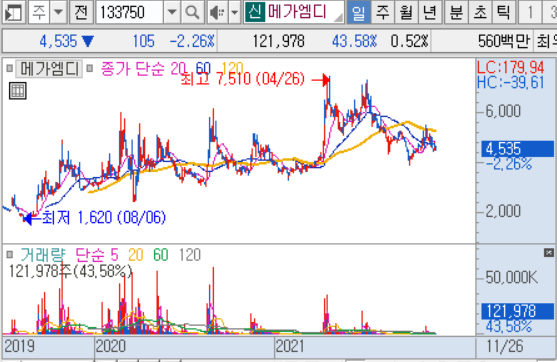Click the stock code field showing 133750
The width and height of the screenshot is (557, 362).
(130, 12)
